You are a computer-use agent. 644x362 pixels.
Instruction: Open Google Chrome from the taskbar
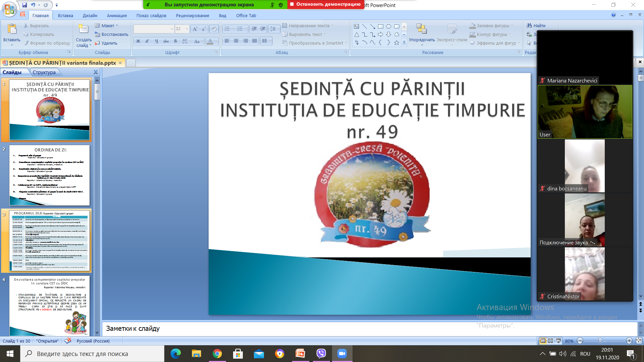(217, 354)
